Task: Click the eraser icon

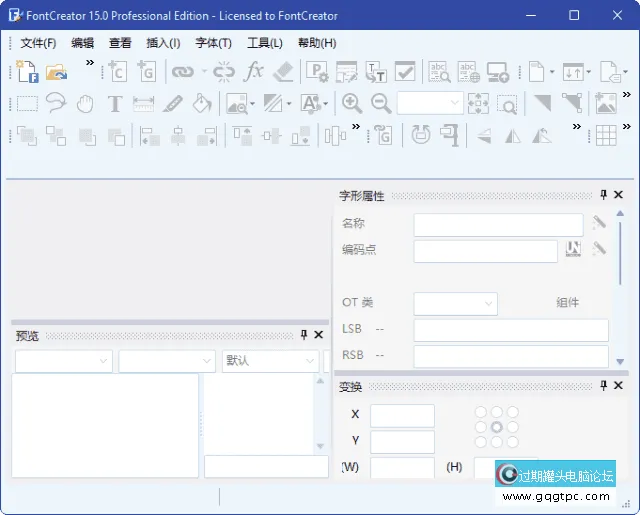Action: [283, 72]
